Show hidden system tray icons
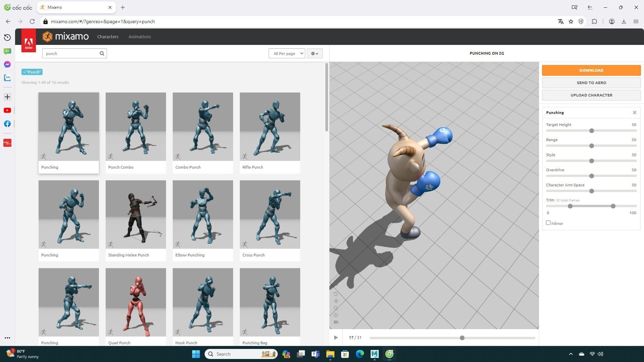This screenshot has width=644, height=362. pos(571,354)
